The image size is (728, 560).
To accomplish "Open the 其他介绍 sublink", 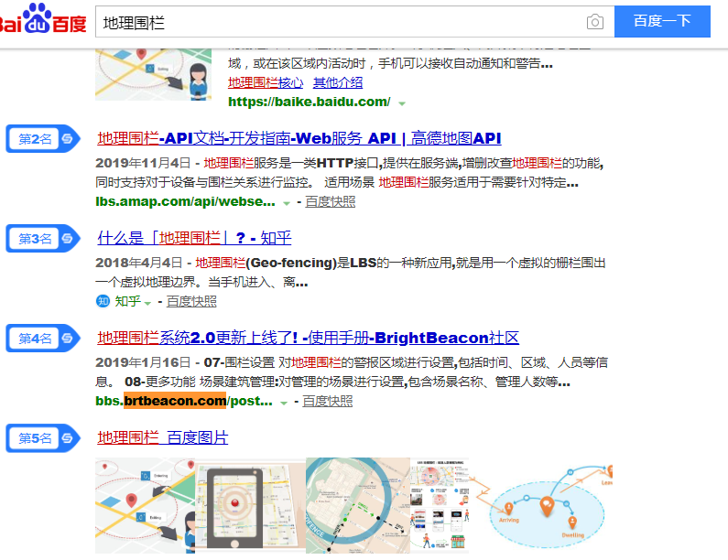I will [338, 82].
